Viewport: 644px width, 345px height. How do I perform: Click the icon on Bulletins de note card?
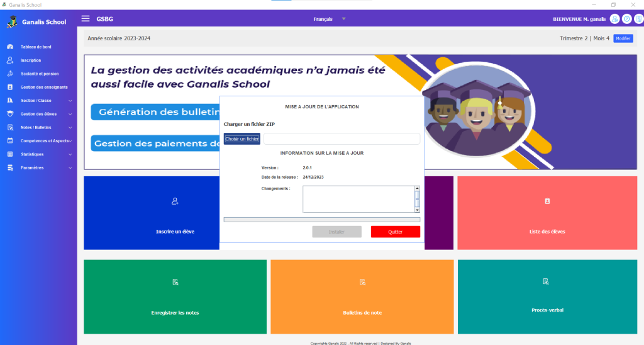362,282
